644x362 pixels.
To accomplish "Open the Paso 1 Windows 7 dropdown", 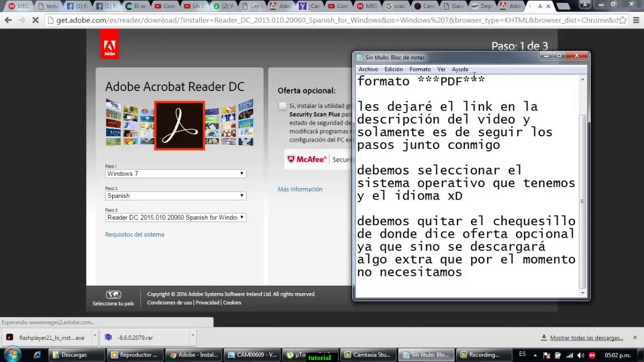I will 176,173.
